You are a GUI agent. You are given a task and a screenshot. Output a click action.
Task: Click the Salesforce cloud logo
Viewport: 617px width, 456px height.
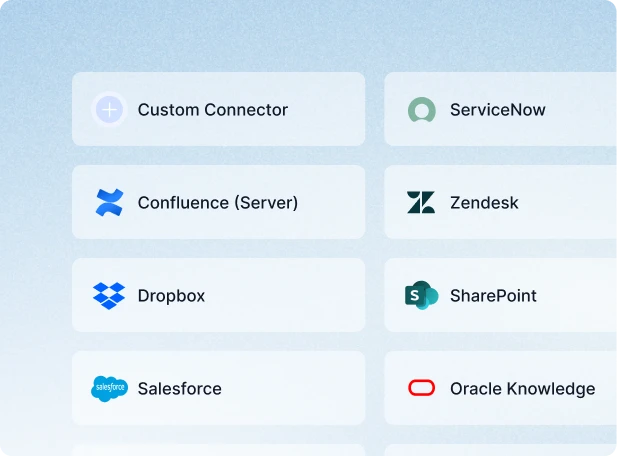109,389
